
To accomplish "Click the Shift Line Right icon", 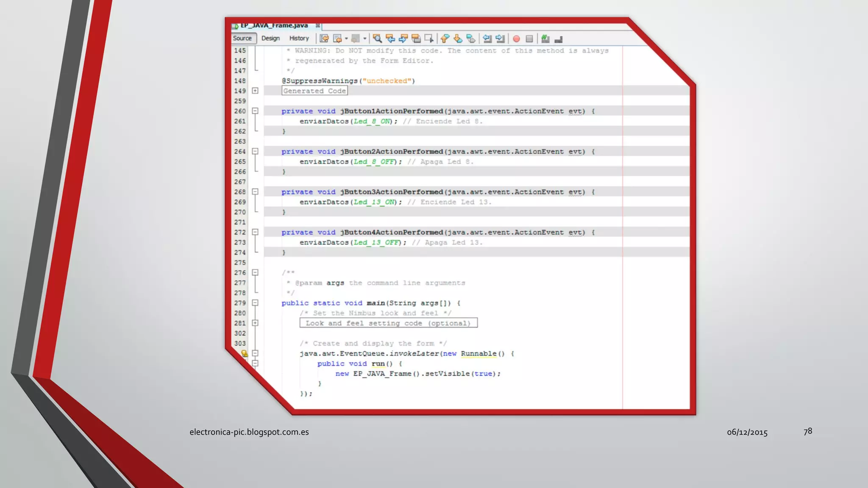I will coord(500,39).
